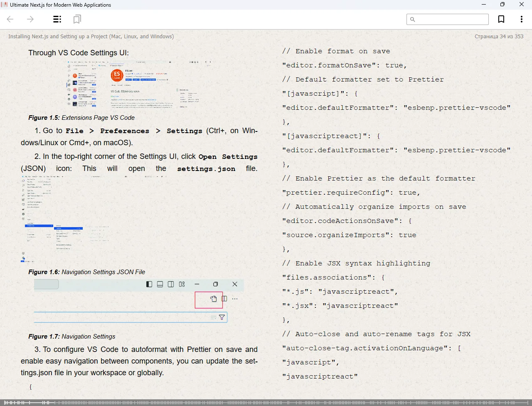Click the app icon in the title bar

pyautogui.click(x=5, y=5)
